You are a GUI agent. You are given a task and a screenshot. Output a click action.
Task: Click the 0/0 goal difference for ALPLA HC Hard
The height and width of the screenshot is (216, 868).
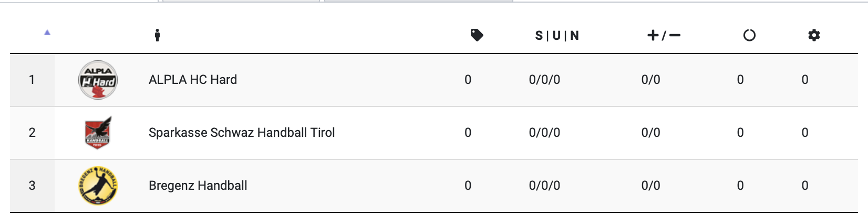pos(650,80)
